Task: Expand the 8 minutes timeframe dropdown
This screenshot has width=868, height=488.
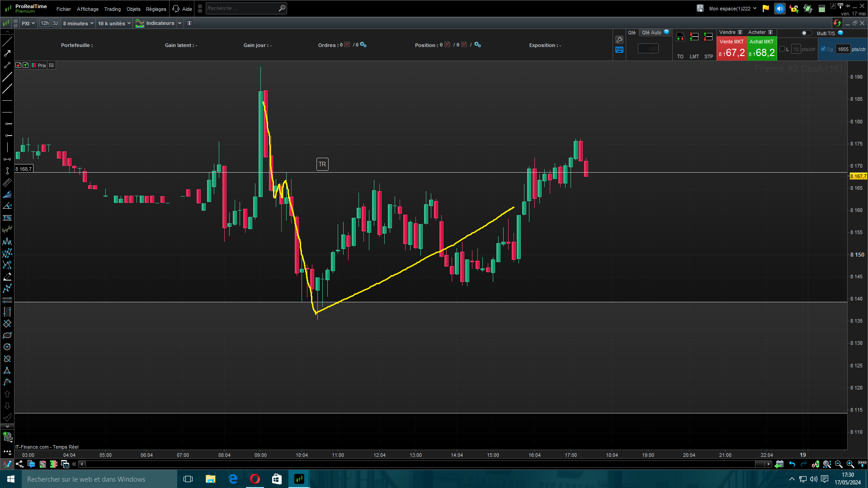Action: click(78, 23)
